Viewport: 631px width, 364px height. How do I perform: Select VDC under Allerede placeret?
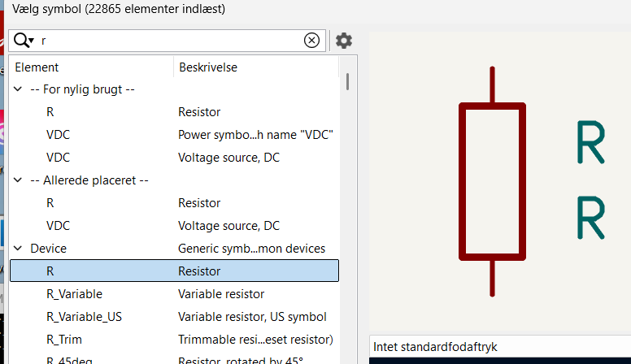[174, 226]
